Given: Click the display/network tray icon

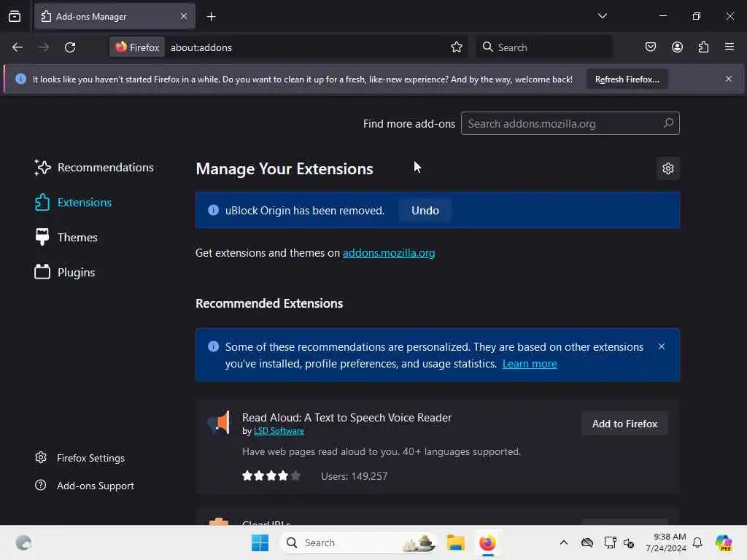Looking at the screenshot, I should [x=610, y=542].
